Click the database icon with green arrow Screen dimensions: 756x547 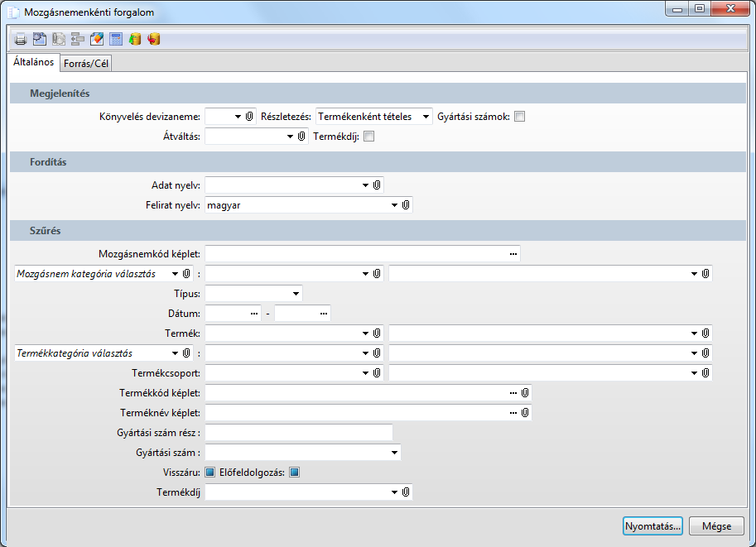tap(135, 39)
